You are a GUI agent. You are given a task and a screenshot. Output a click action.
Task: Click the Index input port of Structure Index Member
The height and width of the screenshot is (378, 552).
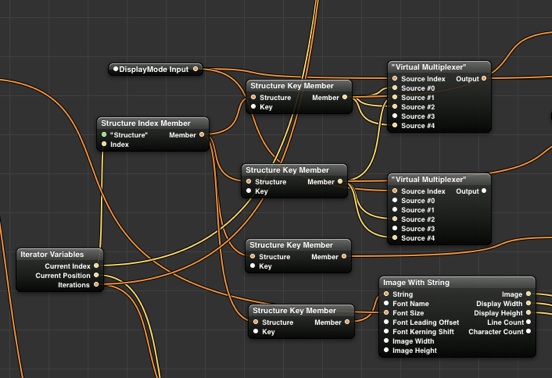(x=104, y=144)
